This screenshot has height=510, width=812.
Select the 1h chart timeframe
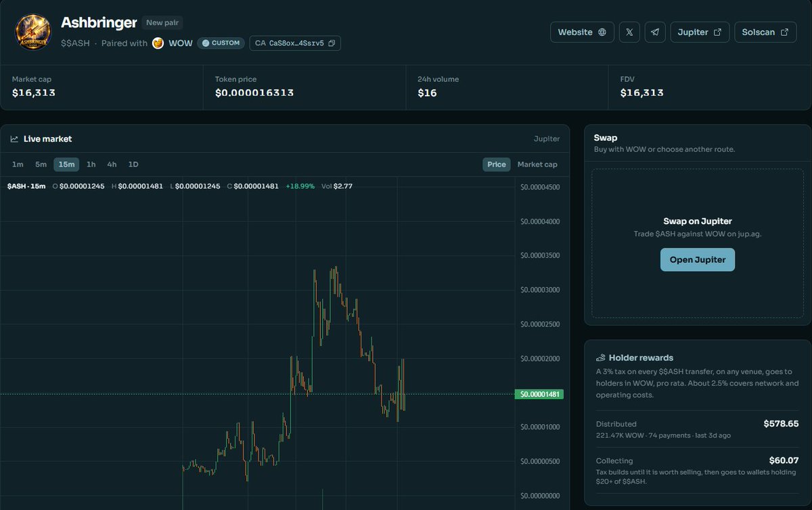(91, 165)
